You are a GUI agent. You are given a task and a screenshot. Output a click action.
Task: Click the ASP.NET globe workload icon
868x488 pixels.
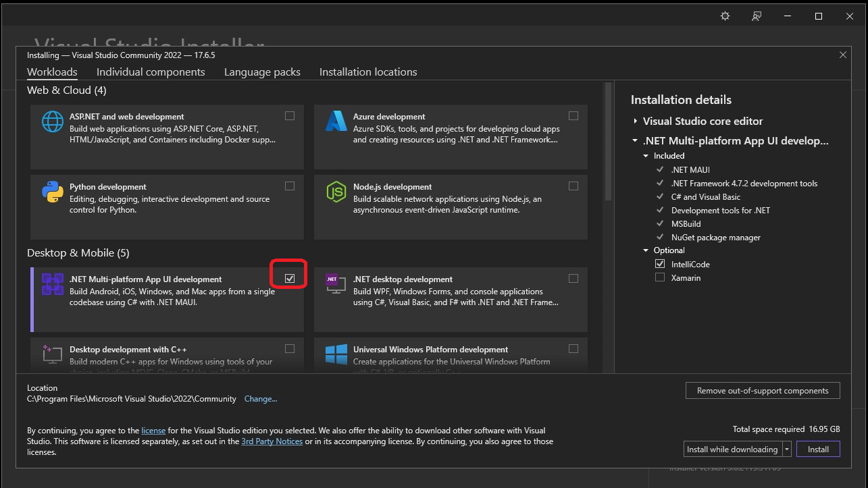(53, 121)
